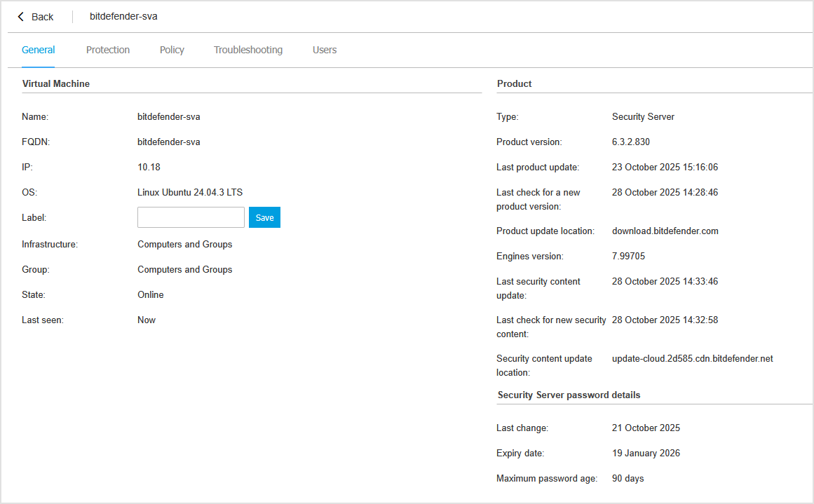Viewport: 814px width, 504px height.
Task: Click the Security Server password details header
Action: coord(568,395)
